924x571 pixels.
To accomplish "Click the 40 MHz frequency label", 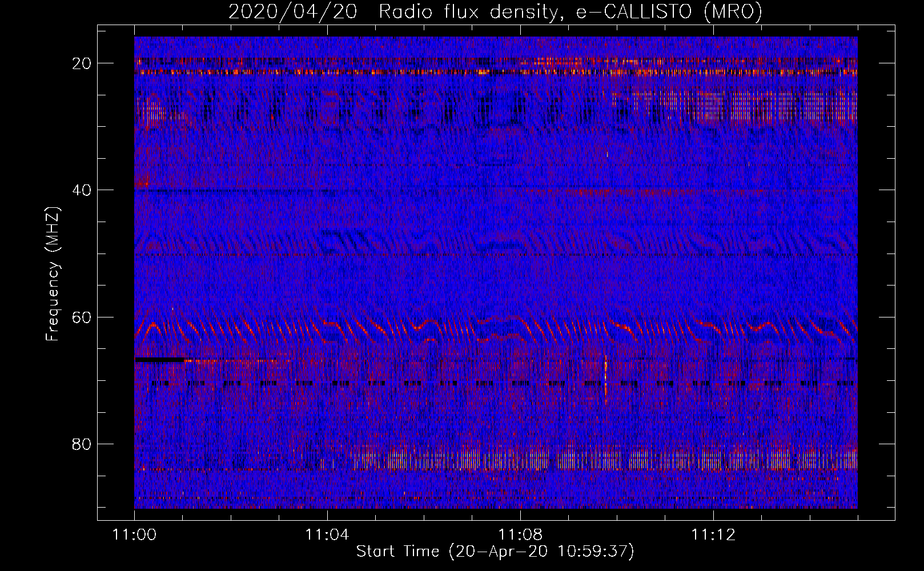I will tap(82, 190).
